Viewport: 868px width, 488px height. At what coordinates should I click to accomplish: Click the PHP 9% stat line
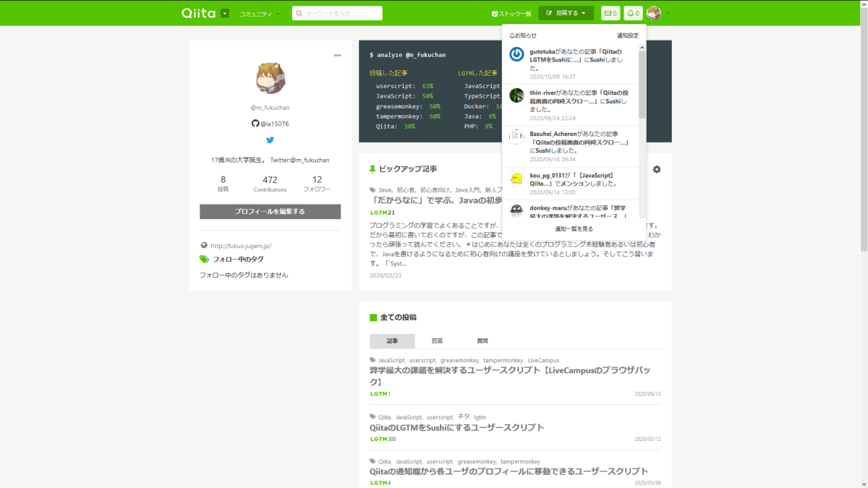[x=478, y=127]
